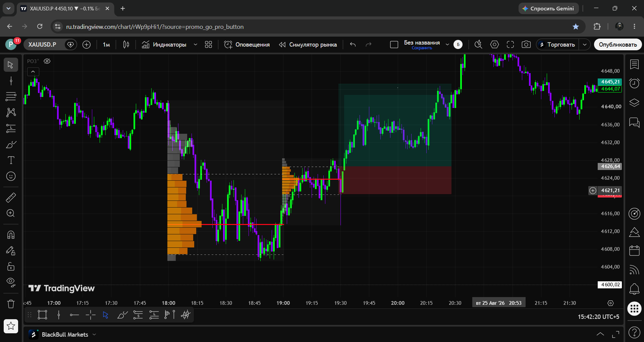The image size is (644, 342).
Task: Click the XAUUSD.P symbol search field
Action: point(43,45)
